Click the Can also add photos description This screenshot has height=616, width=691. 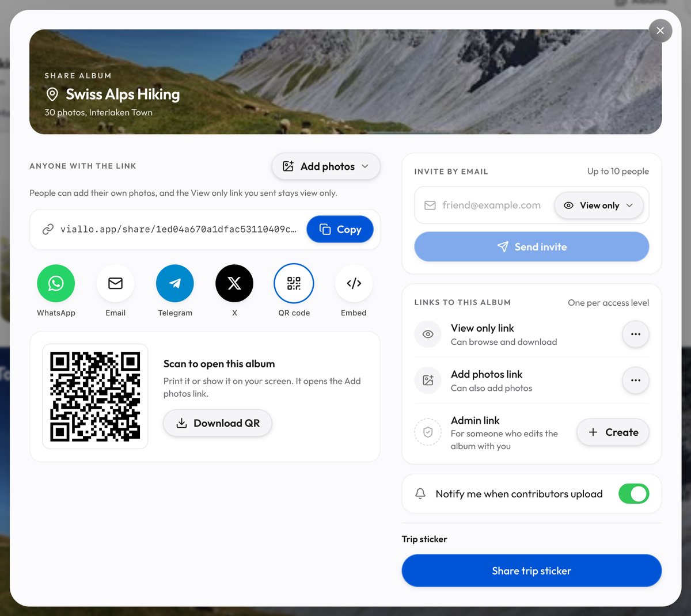pos(491,388)
